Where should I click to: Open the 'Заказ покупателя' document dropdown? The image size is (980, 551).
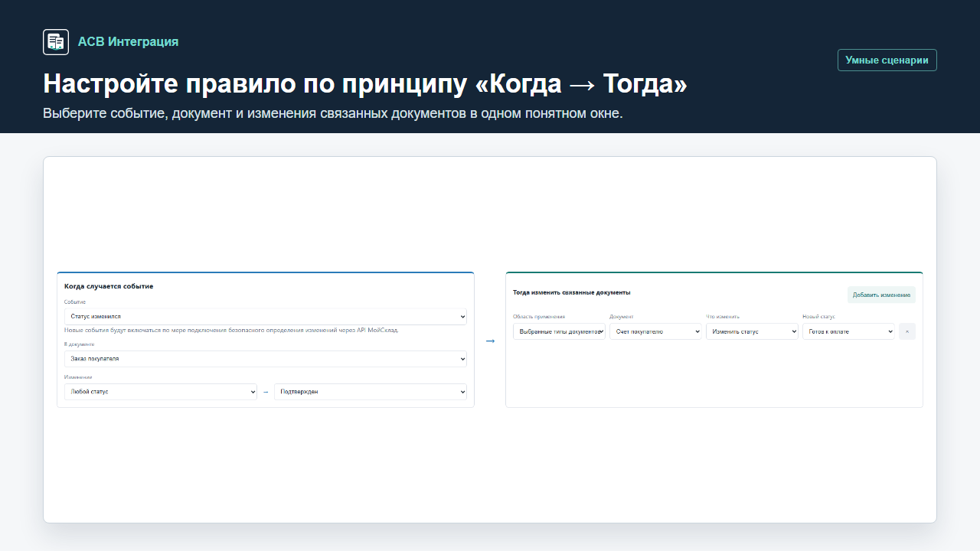(x=266, y=359)
